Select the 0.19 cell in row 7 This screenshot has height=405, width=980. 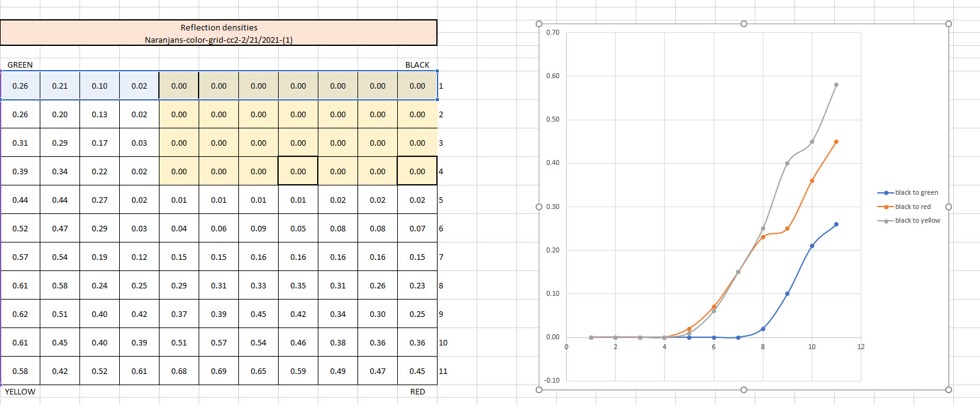[x=99, y=257]
